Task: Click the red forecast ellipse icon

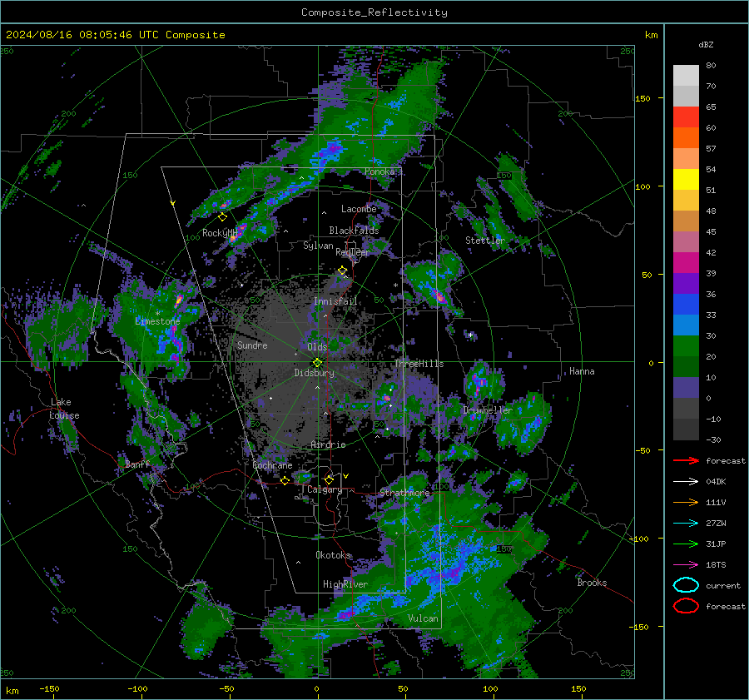Action: tap(686, 606)
